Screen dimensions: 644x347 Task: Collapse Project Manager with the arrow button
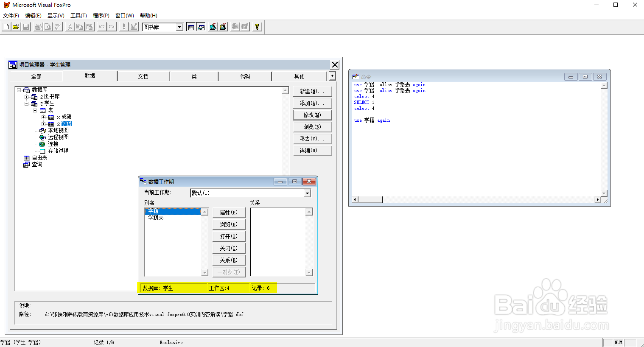pos(332,76)
